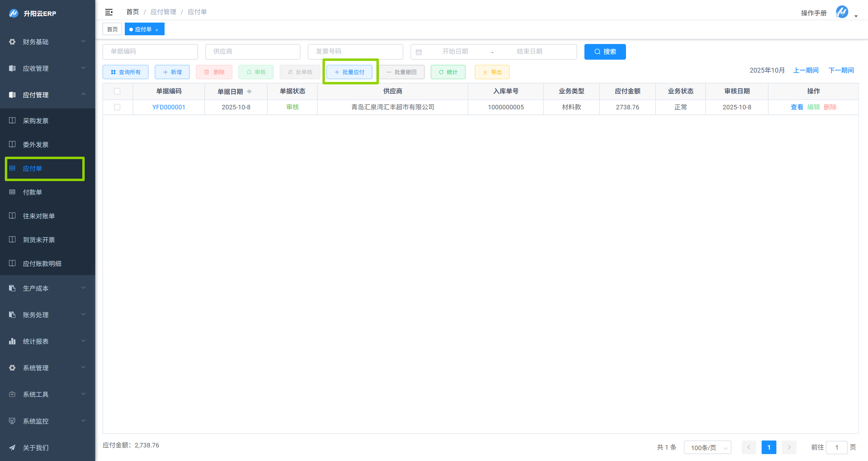Switch to the 首页 tab
Screen dimensions: 868x461
(x=112, y=29)
